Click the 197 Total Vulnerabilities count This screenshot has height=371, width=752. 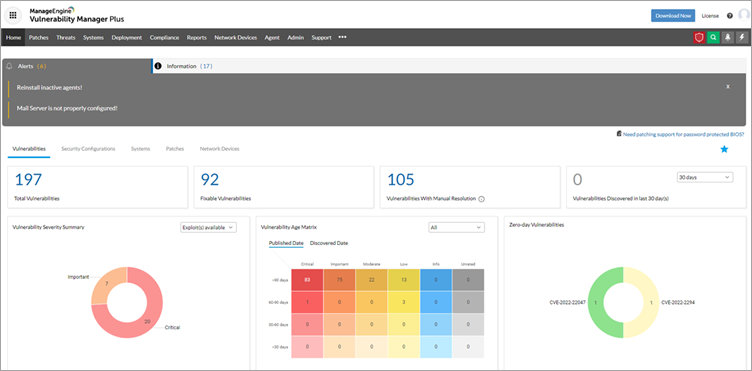(28, 179)
